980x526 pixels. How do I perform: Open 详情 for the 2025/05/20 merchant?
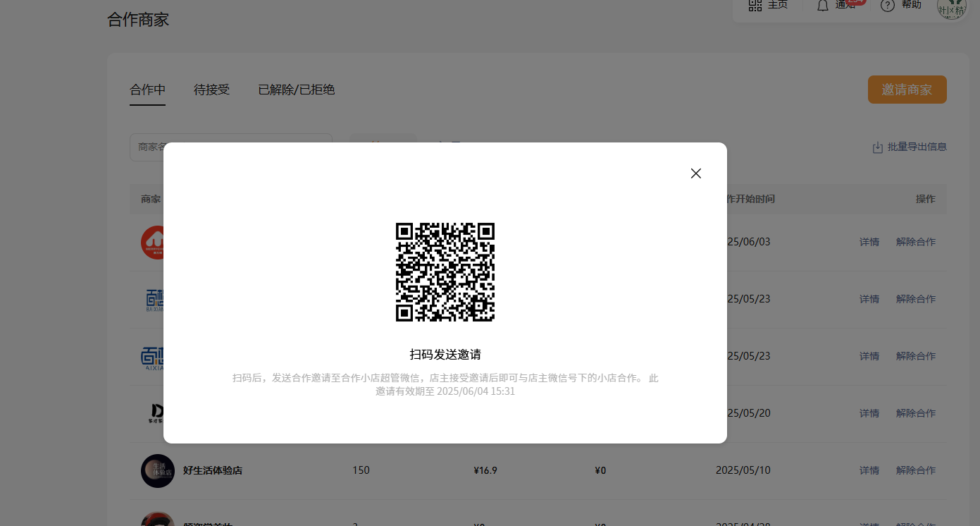[x=869, y=413]
